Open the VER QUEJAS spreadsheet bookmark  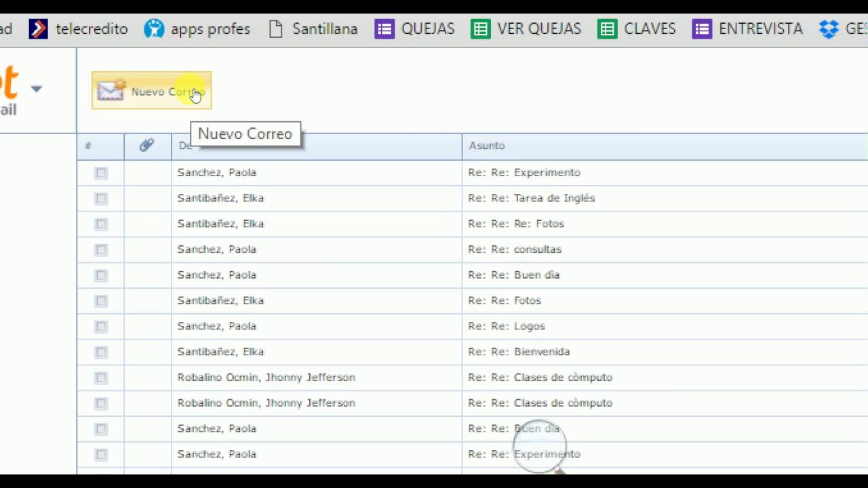click(526, 29)
